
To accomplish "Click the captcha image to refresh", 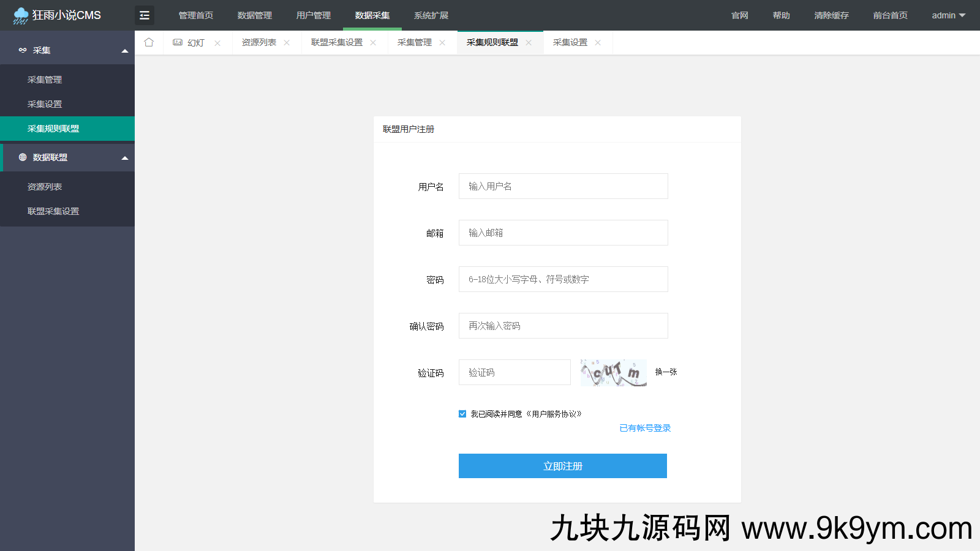I will click(613, 372).
